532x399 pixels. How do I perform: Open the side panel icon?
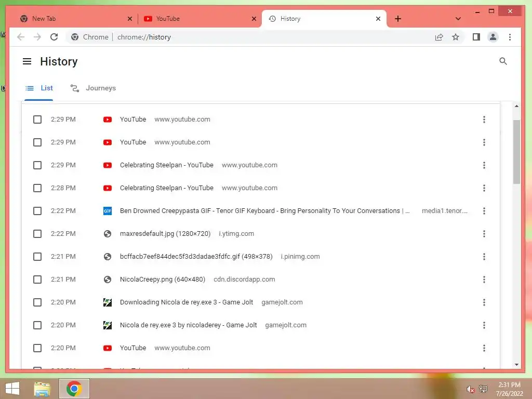pyautogui.click(x=476, y=37)
